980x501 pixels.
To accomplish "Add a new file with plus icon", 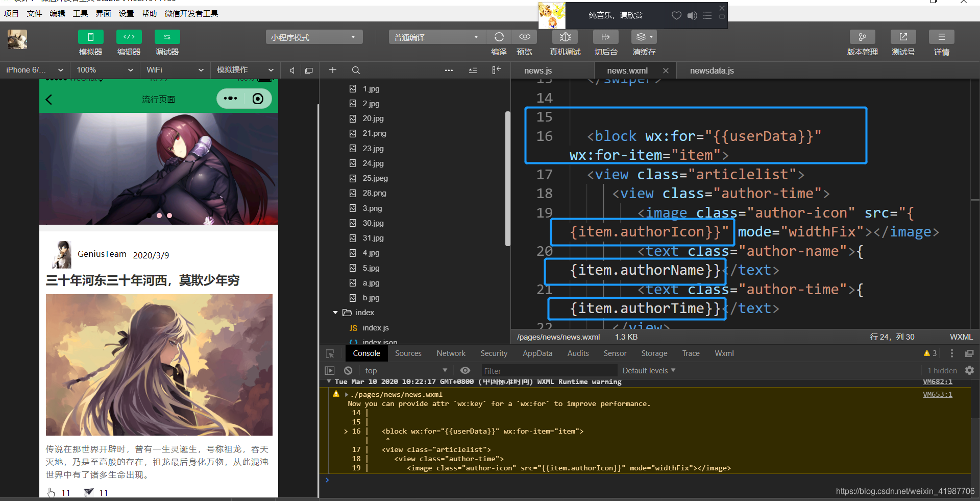I will (333, 70).
